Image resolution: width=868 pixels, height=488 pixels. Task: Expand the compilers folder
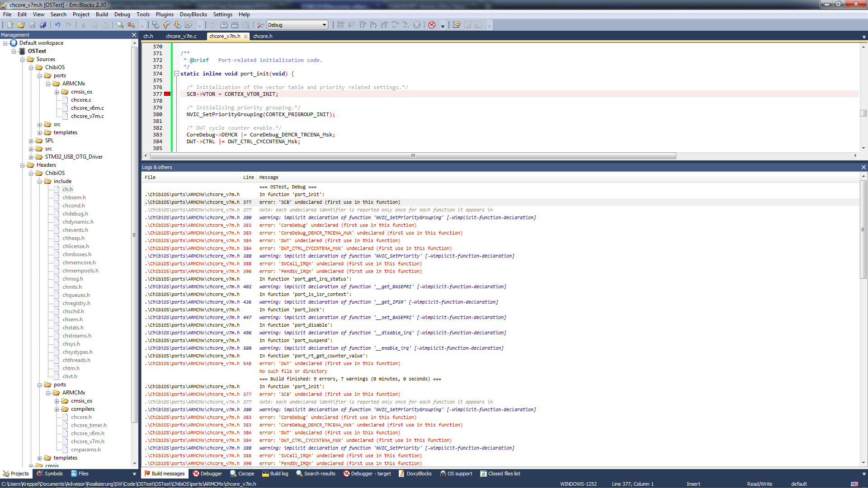57,409
